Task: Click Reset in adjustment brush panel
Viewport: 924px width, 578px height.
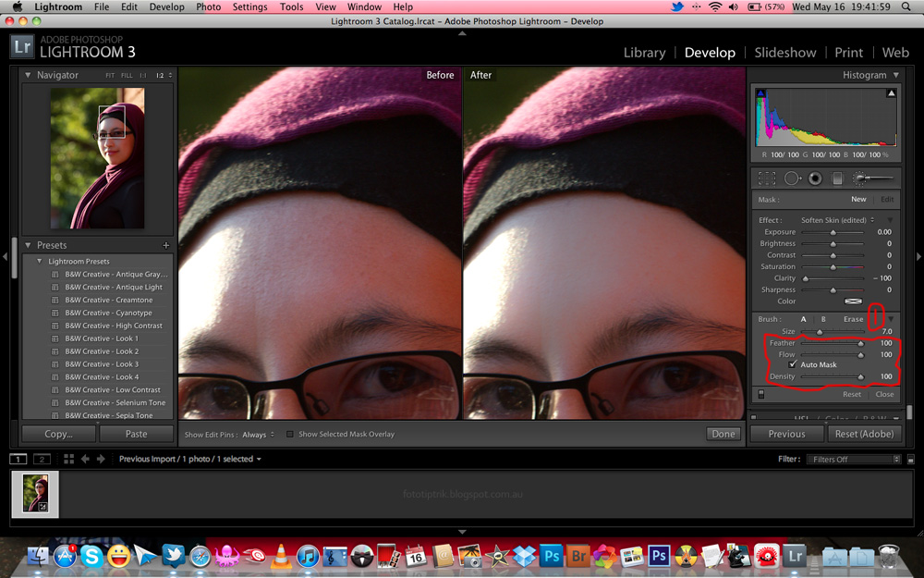Action: click(x=852, y=394)
